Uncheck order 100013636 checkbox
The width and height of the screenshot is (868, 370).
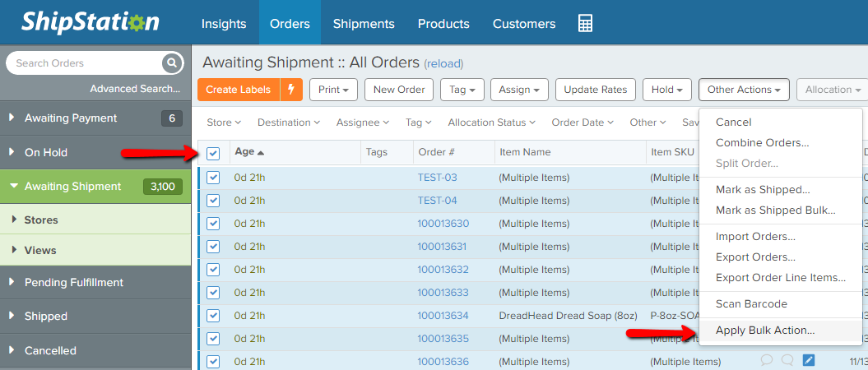coord(213,362)
